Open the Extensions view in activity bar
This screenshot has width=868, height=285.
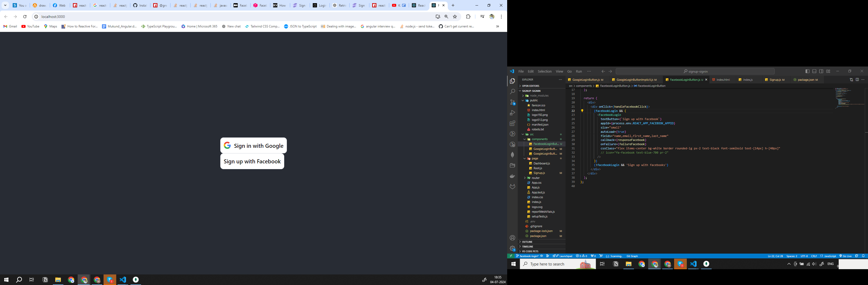[512, 123]
